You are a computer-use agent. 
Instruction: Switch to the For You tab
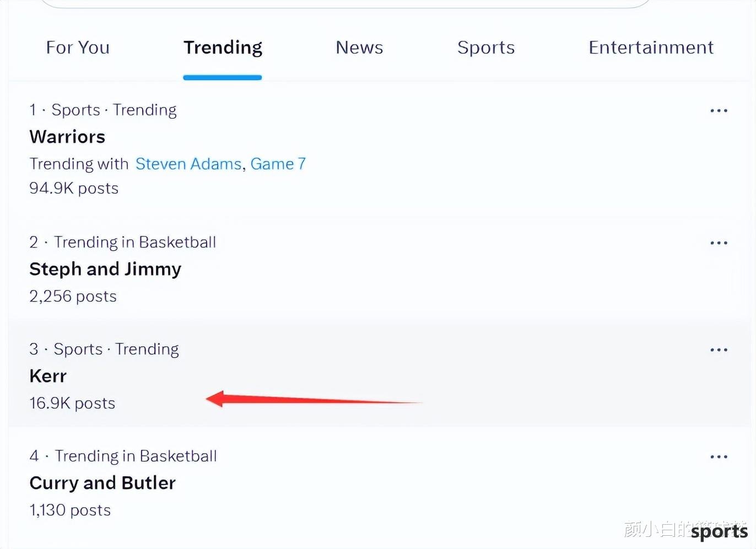pyautogui.click(x=78, y=47)
